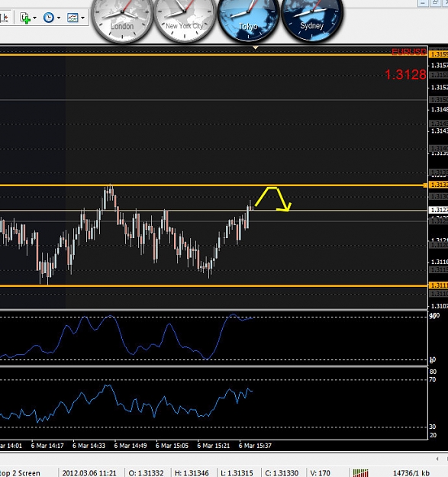
Task: Click the close price C: 1.31330
Action: [282, 473]
